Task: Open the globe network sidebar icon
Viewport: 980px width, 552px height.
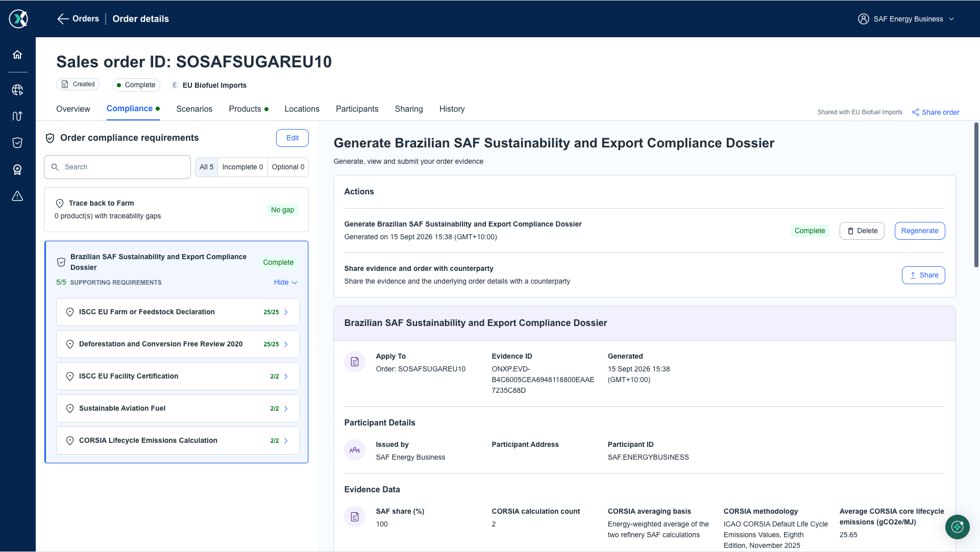Action: pos(17,90)
